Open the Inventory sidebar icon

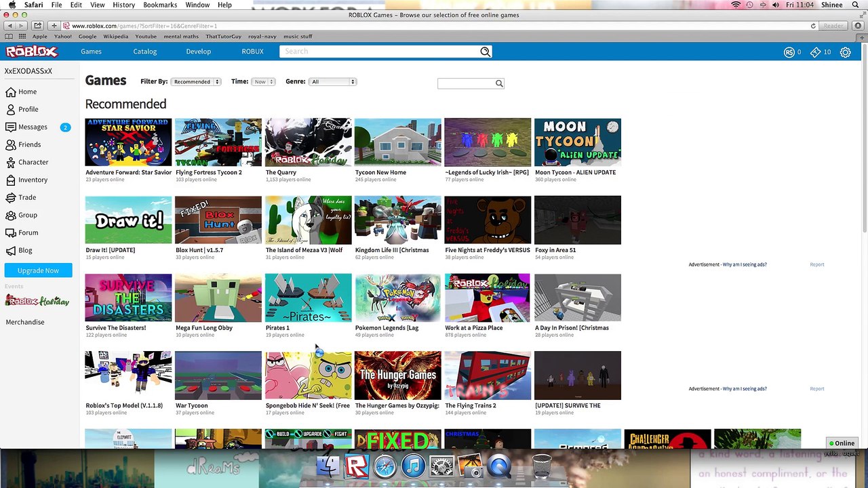[11, 180]
